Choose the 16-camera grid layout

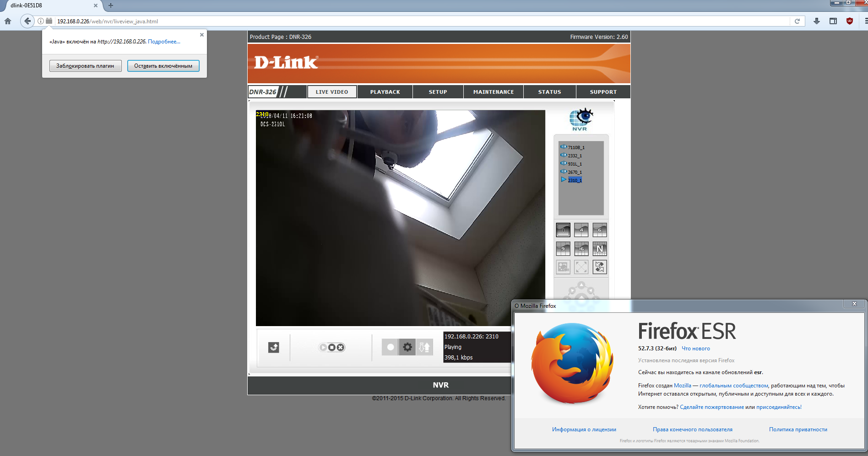581,248
